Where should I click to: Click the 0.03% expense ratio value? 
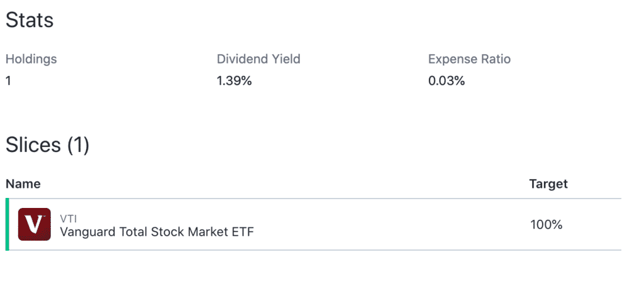tap(446, 81)
